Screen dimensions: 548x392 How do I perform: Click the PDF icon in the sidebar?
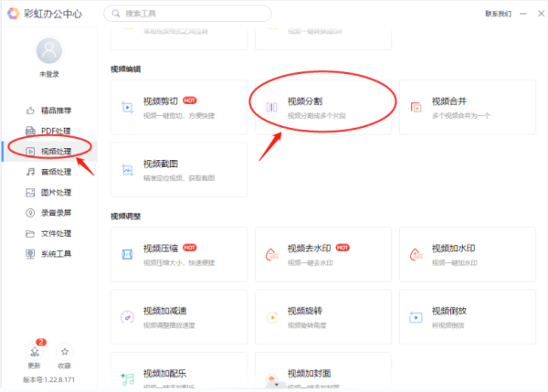pyautogui.click(x=30, y=131)
